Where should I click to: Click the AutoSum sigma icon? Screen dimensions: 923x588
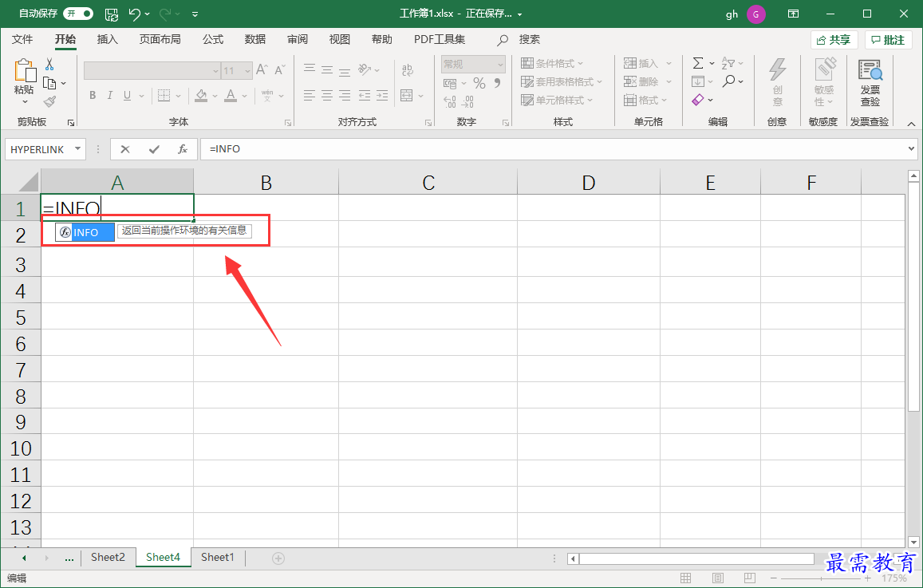click(698, 64)
